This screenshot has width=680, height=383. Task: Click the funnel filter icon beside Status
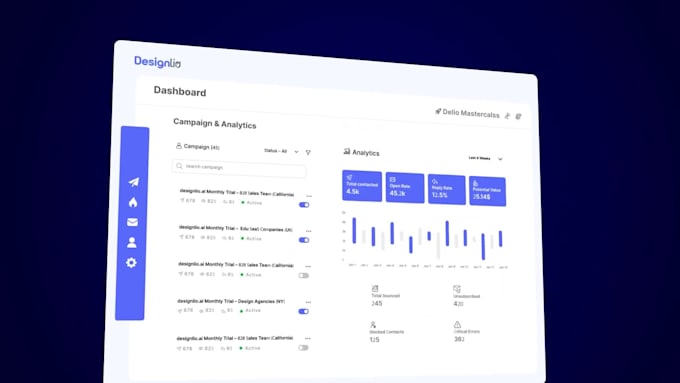308,152
